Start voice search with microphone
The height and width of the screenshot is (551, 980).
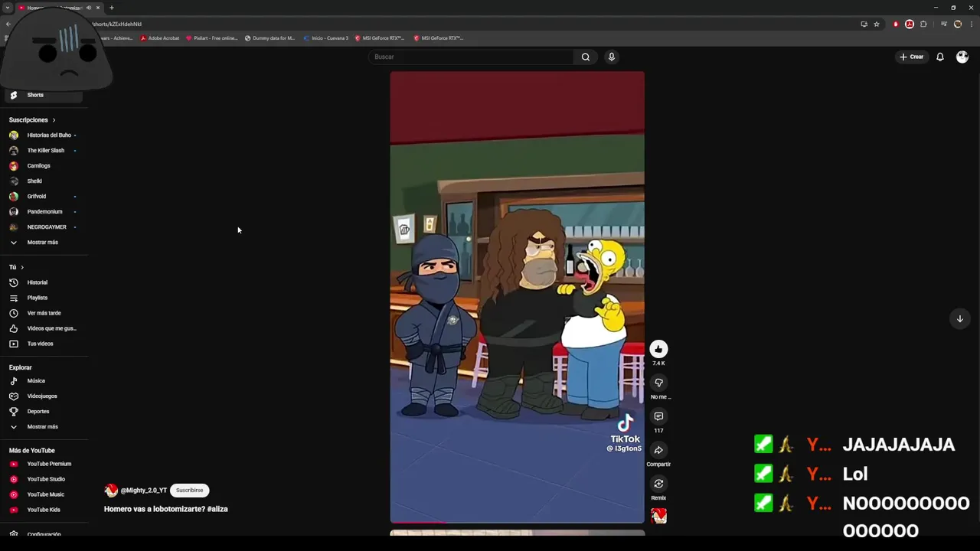[612, 57]
